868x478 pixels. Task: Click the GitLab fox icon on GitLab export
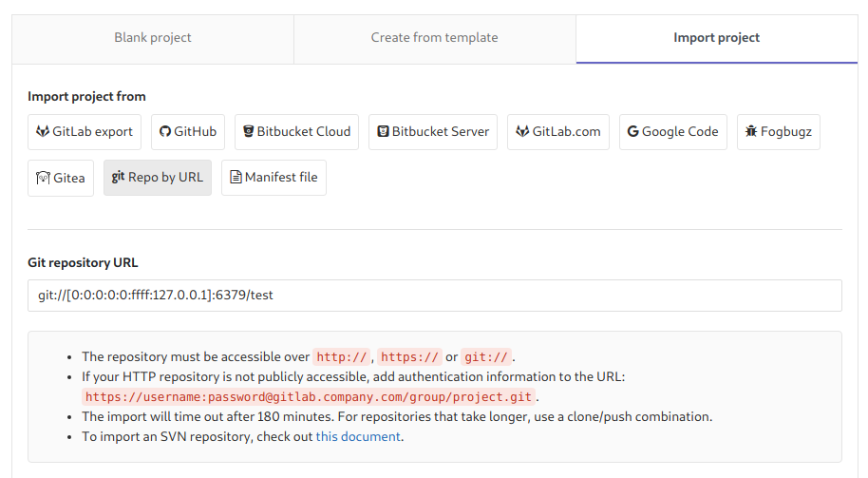pyautogui.click(x=43, y=131)
